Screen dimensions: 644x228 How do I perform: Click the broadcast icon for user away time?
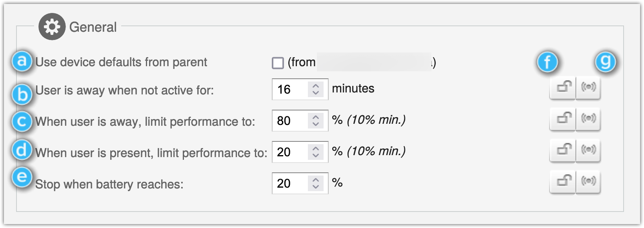(x=588, y=88)
